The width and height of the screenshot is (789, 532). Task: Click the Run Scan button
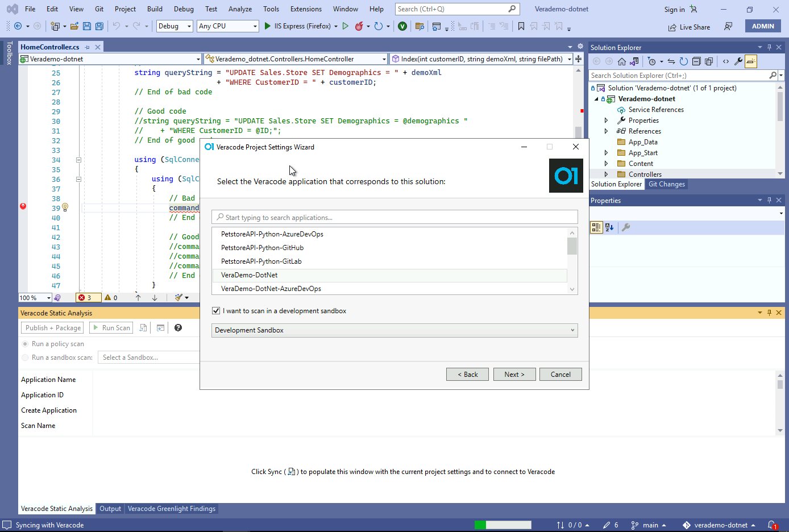(111, 328)
